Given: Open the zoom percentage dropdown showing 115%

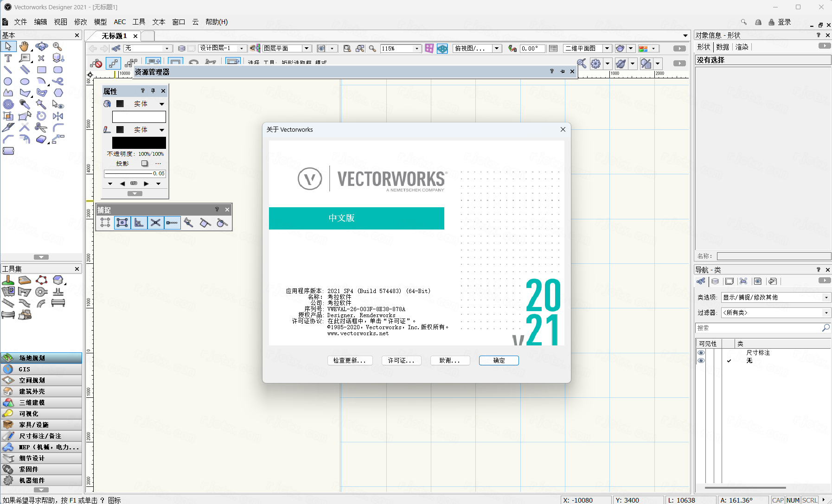Looking at the screenshot, I should coord(416,48).
